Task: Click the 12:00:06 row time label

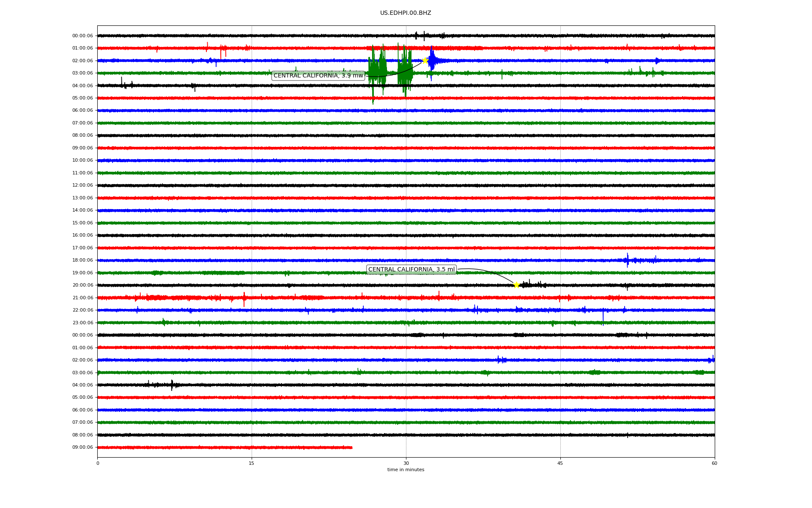Action: pyautogui.click(x=82, y=185)
